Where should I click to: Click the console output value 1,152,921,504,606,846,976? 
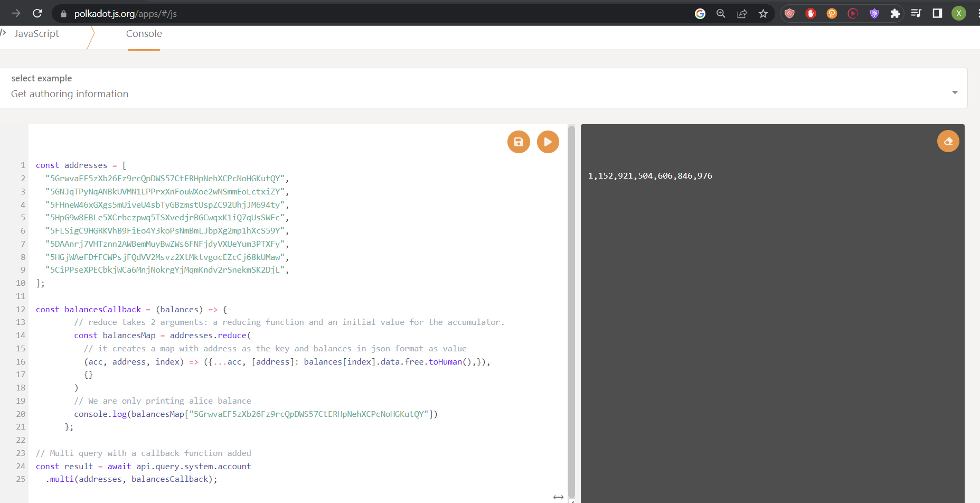pyautogui.click(x=650, y=176)
